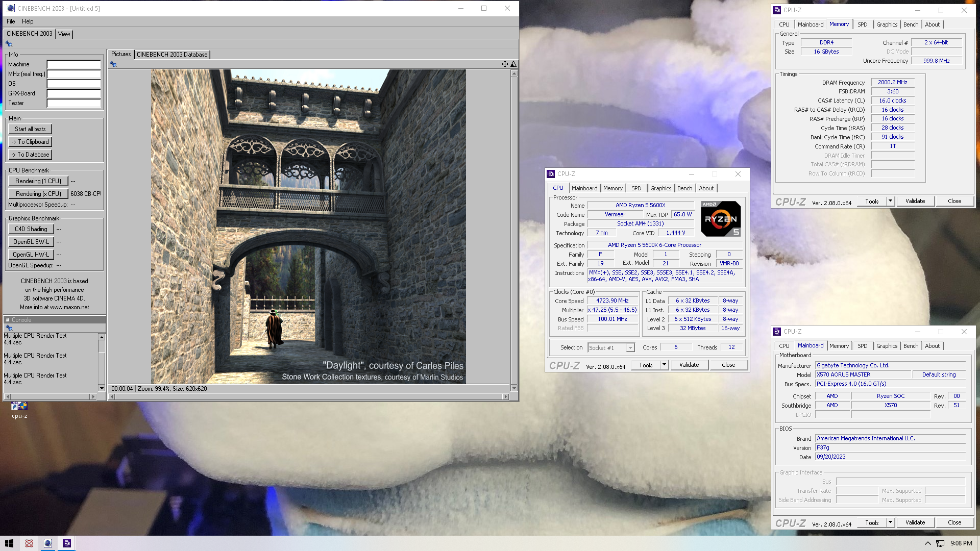Open Tools dropdown arrow in CPU-Z CPU window
Viewport: 980px width, 551px height.
pyautogui.click(x=664, y=365)
